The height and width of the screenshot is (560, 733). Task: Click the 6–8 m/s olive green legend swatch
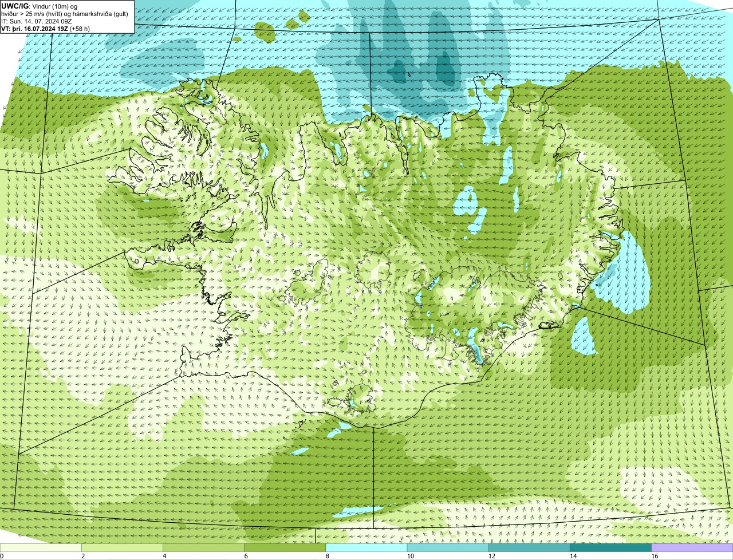[285, 548]
